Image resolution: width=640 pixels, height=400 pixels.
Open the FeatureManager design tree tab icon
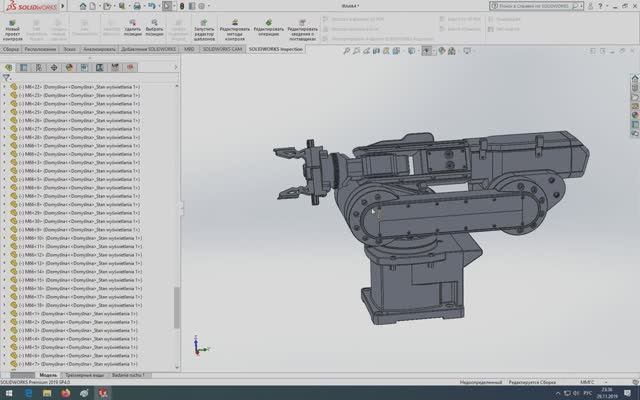tap(8, 68)
